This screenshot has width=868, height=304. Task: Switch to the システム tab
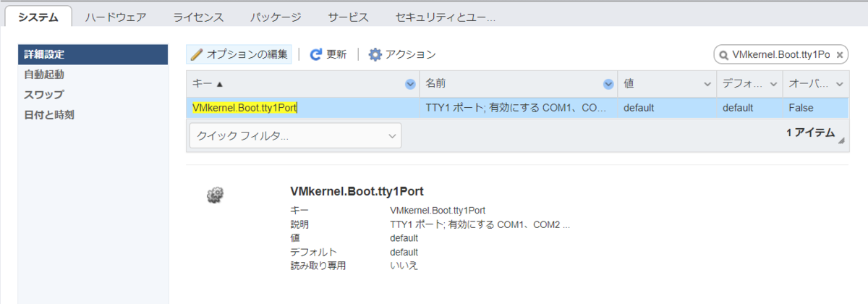pyautogui.click(x=38, y=17)
